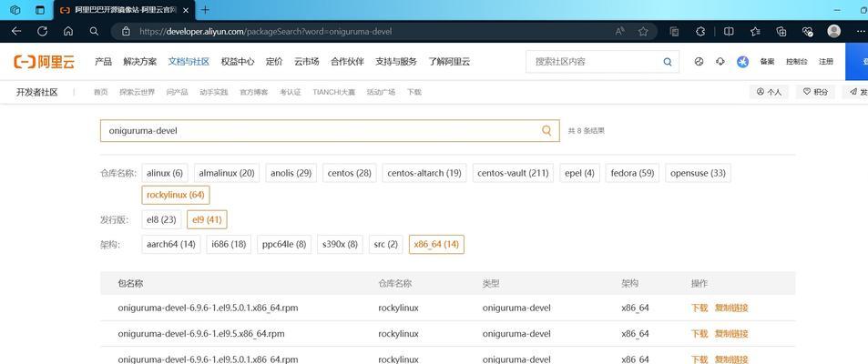The height and width of the screenshot is (364, 868).
Task: Open the gauge icon in site header
Action: 699,61
